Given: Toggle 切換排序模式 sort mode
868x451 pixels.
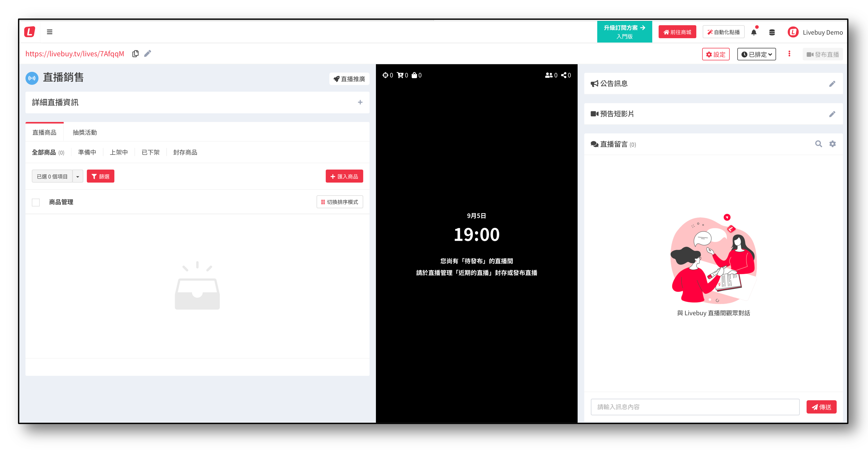Looking at the screenshot, I should click(340, 202).
